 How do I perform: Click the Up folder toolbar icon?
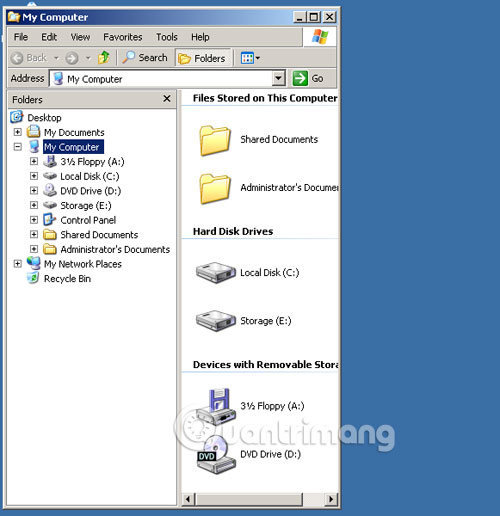pyautogui.click(x=104, y=58)
